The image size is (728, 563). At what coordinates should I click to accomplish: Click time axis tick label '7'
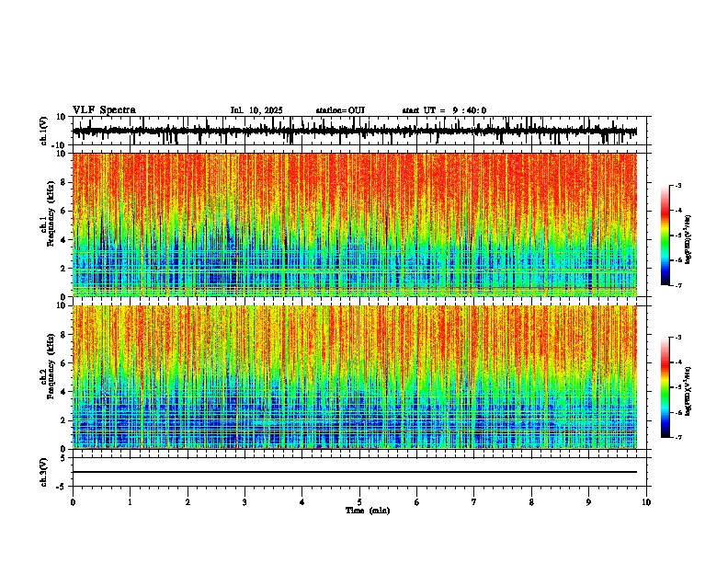click(x=474, y=502)
